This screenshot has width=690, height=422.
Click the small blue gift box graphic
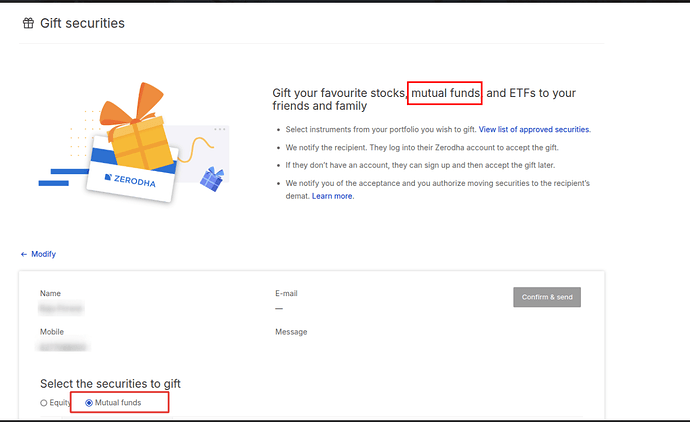click(212, 179)
